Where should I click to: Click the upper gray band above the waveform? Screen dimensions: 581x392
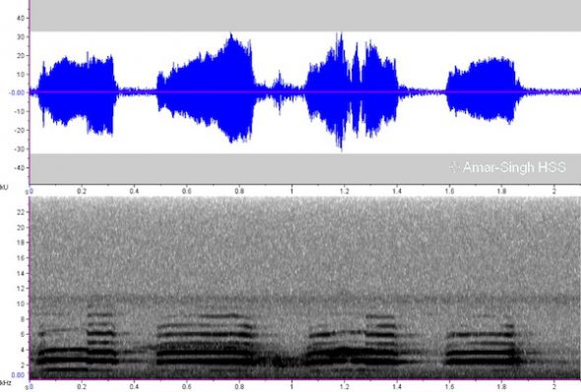(305, 16)
